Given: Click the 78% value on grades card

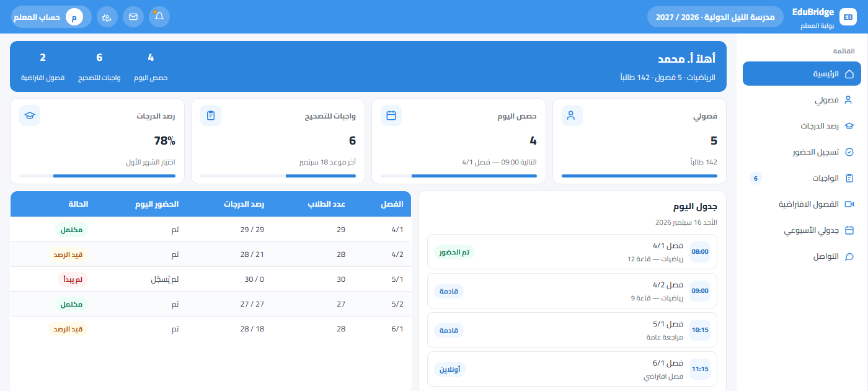Looking at the screenshot, I should pyautogui.click(x=165, y=141).
